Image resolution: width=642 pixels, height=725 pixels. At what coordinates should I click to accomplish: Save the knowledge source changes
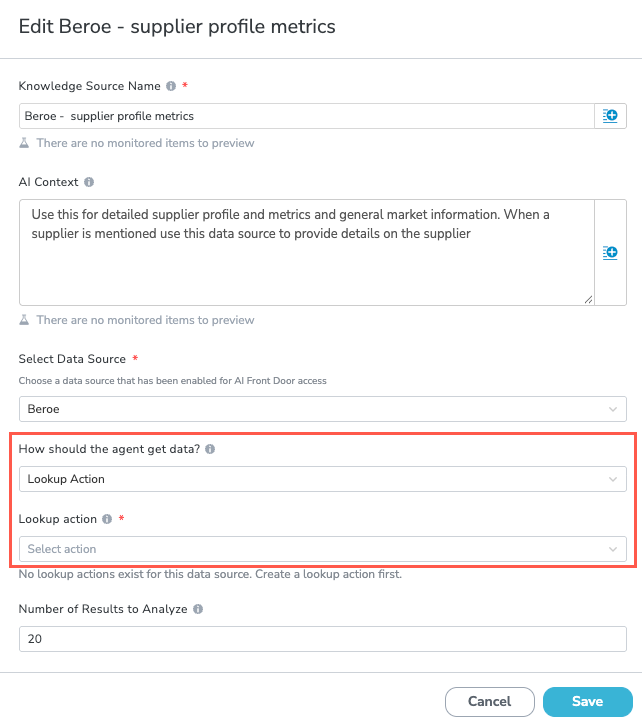[587, 701]
